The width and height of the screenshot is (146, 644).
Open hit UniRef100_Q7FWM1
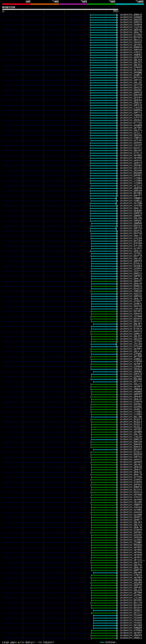tap(131, 354)
